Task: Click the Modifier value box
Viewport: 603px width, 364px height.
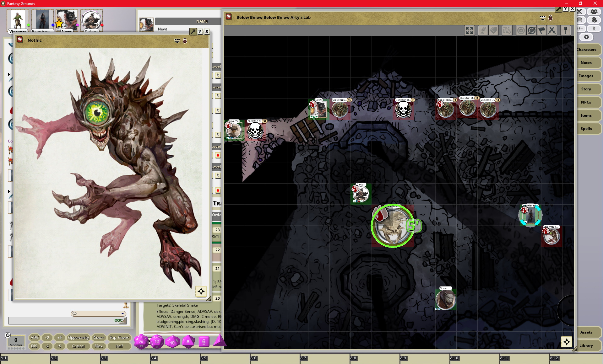Action: click(x=16, y=341)
